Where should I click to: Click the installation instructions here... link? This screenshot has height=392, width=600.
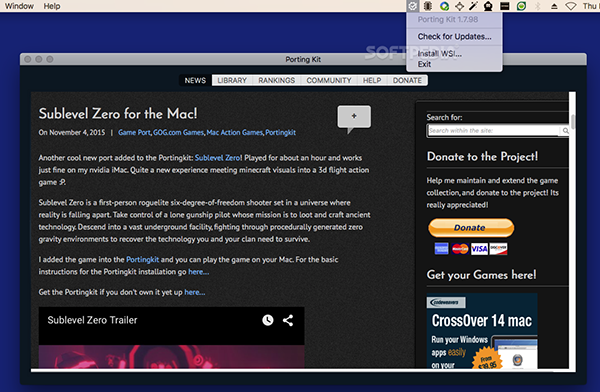tap(198, 272)
